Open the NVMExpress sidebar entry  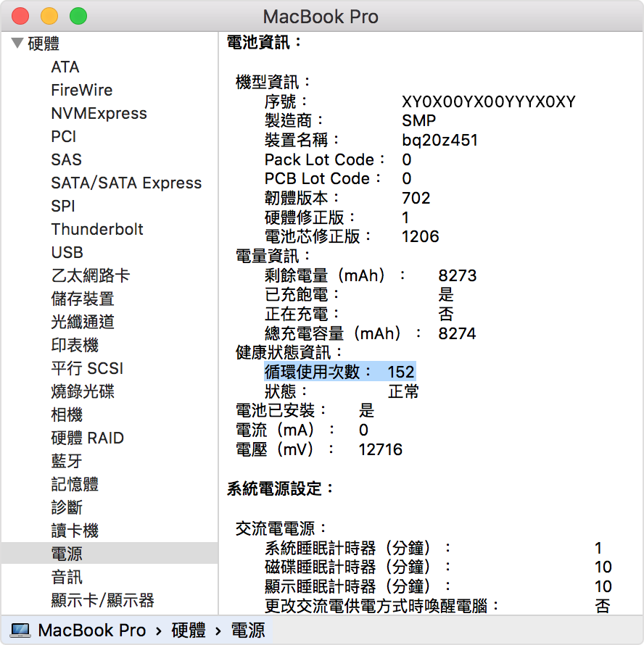tap(99, 113)
